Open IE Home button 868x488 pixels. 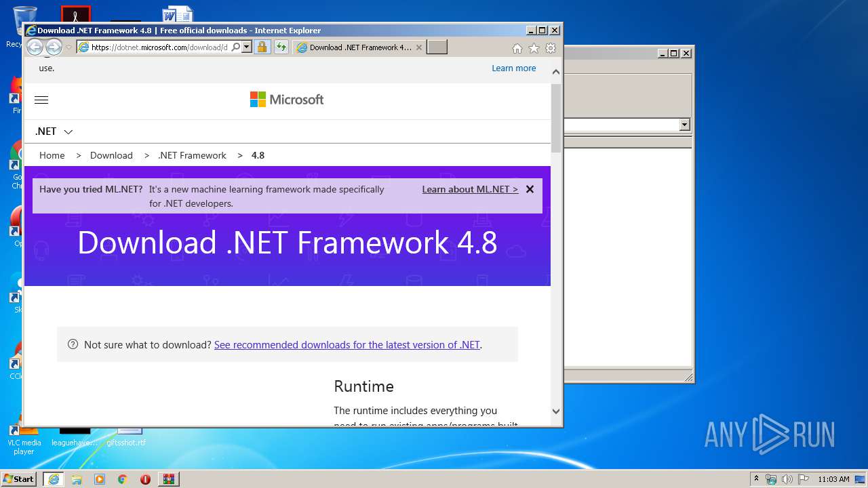point(517,48)
